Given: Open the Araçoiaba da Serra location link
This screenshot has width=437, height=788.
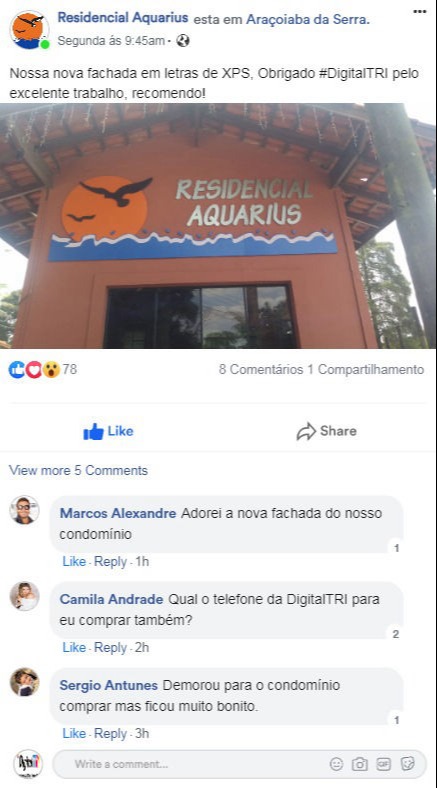Looking at the screenshot, I should [308, 20].
